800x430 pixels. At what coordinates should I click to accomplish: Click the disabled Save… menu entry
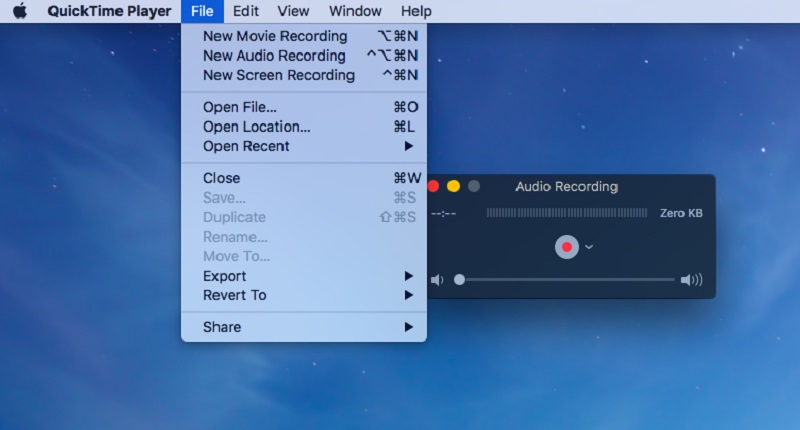point(304,197)
